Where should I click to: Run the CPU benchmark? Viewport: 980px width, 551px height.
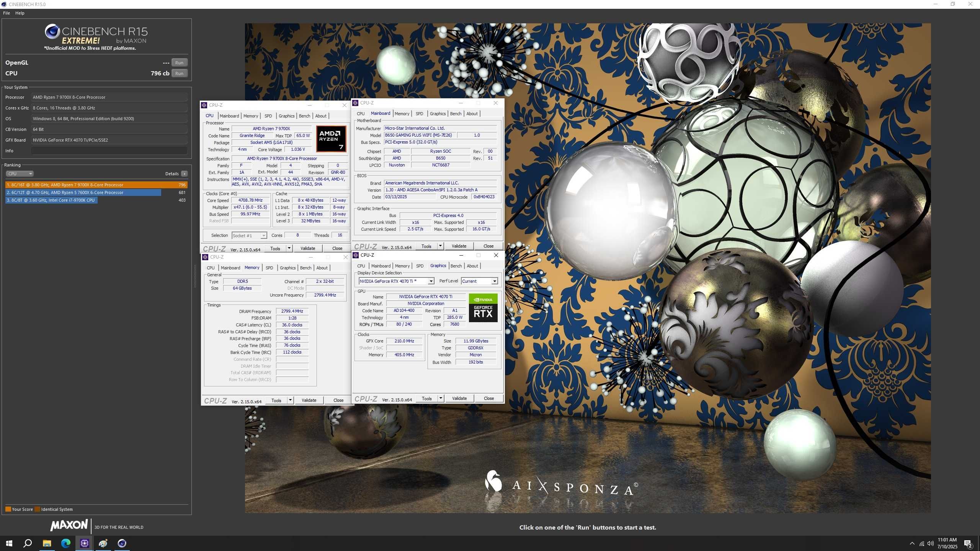tap(179, 73)
